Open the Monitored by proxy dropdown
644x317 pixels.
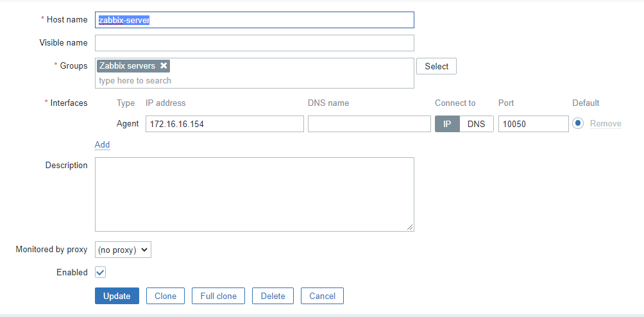(x=123, y=250)
